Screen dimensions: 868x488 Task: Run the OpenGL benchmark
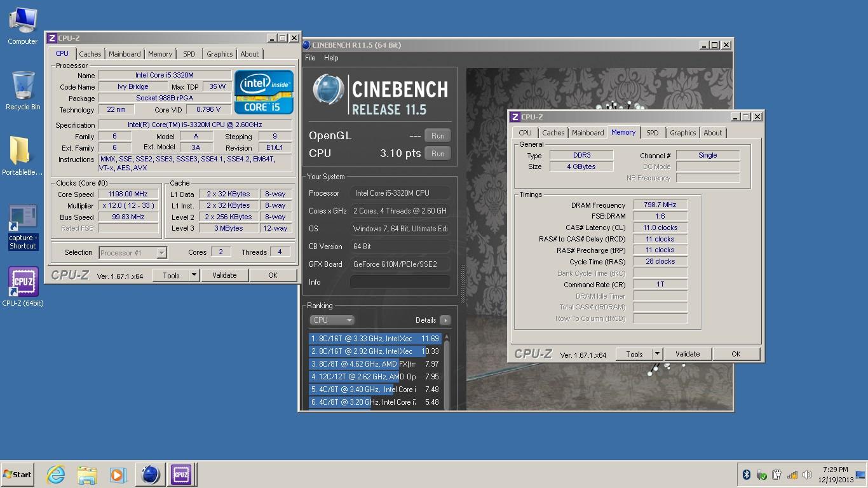438,135
